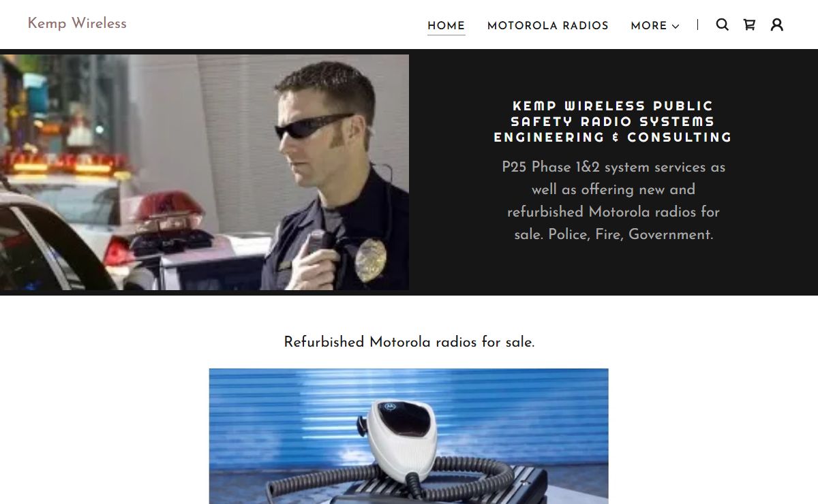
Task: Open the MOTOROLA RADIOS page
Action: point(548,26)
